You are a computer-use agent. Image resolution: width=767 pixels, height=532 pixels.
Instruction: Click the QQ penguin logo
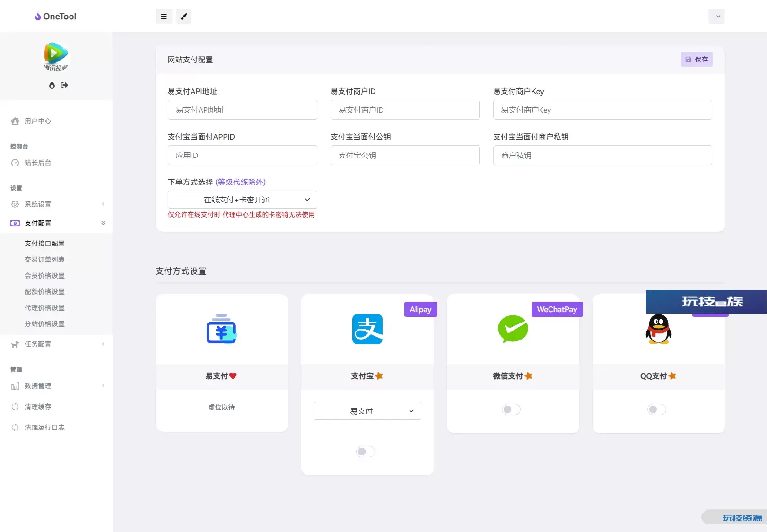click(x=659, y=330)
